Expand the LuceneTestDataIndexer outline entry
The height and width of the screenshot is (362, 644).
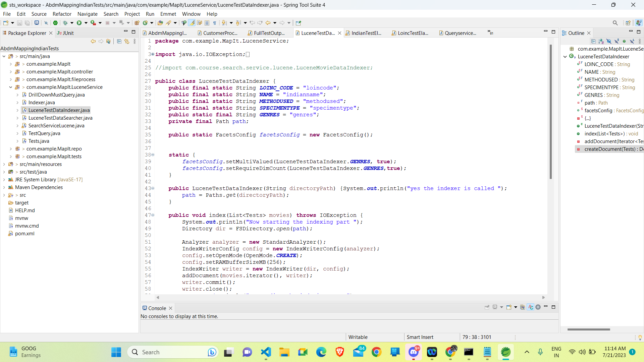pyautogui.click(x=567, y=56)
